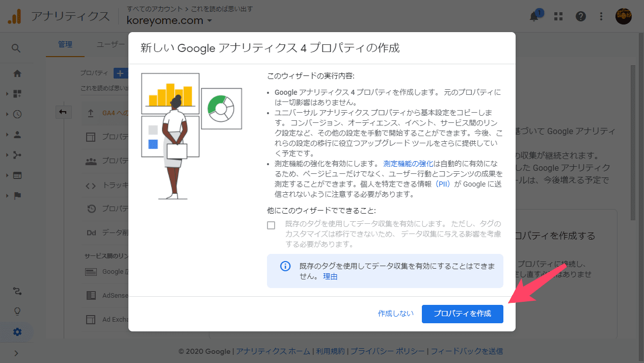Click the Dd data deletion icon
This screenshot has height=363, width=644.
pyautogui.click(x=91, y=232)
